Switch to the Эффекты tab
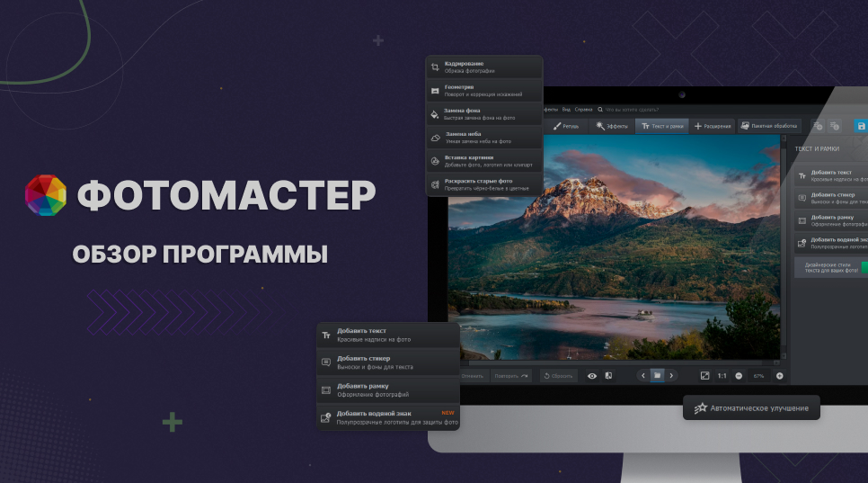 click(613, 127)
